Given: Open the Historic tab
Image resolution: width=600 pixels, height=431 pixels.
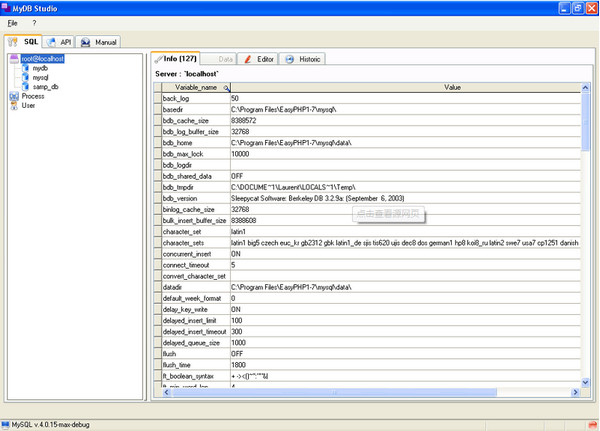Looking at the screenshot, I should pyautogui.click(x=303, y=59).
